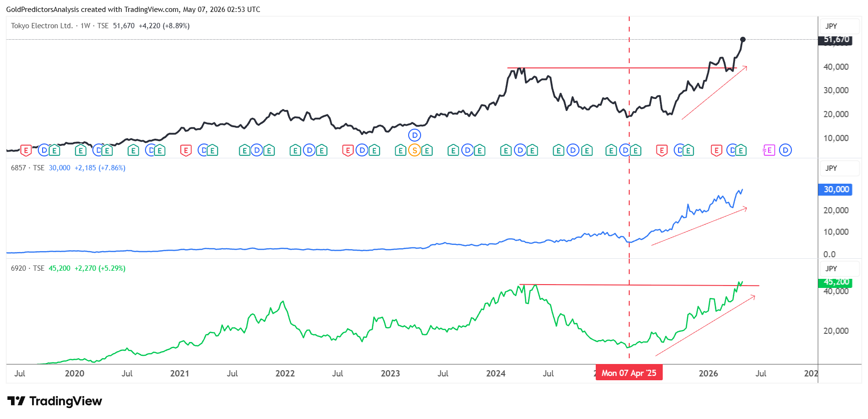This screenshot has width=868, height=419.
Task: Click the 2024 label on time axis
Action: [x=496, y=374]
